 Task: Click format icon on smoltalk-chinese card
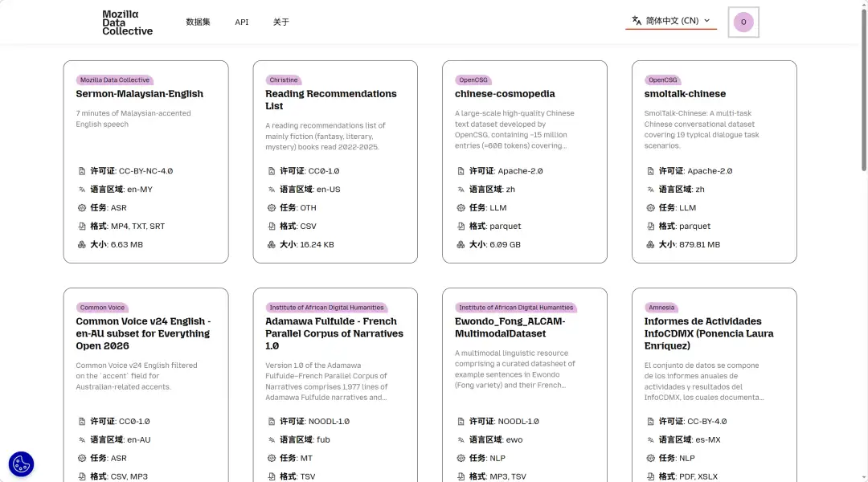point(650,227)
